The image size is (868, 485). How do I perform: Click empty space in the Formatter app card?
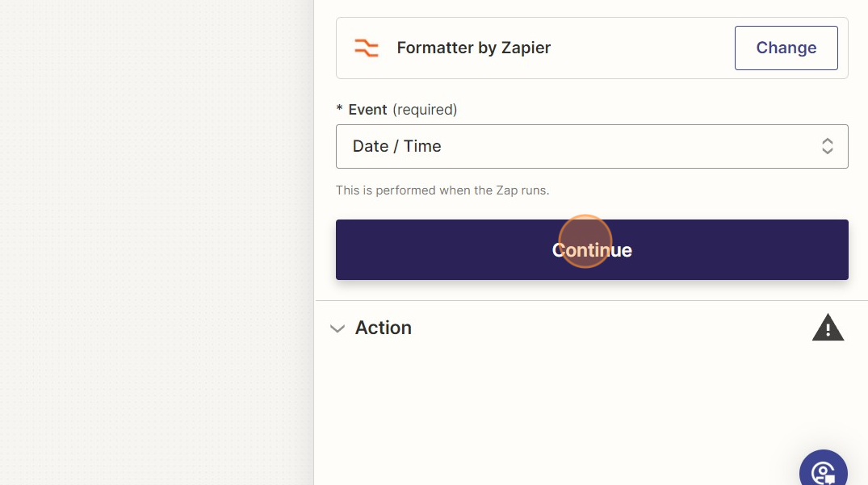tap(638, 48)
